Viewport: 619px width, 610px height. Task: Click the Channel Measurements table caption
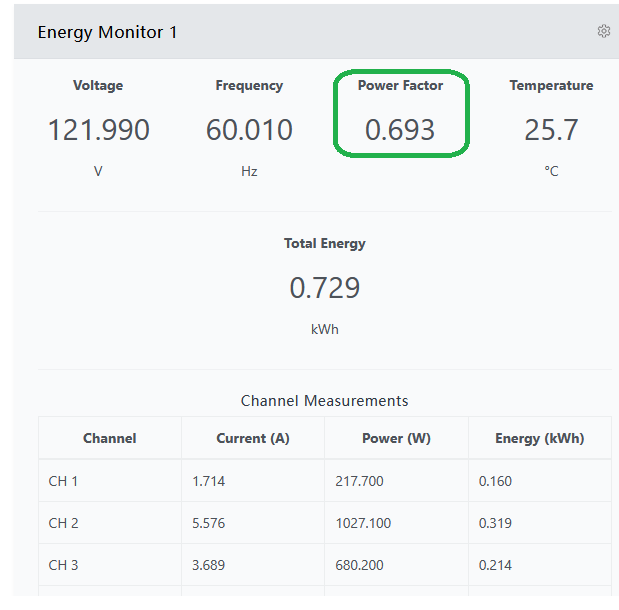[x=324, y=401]
